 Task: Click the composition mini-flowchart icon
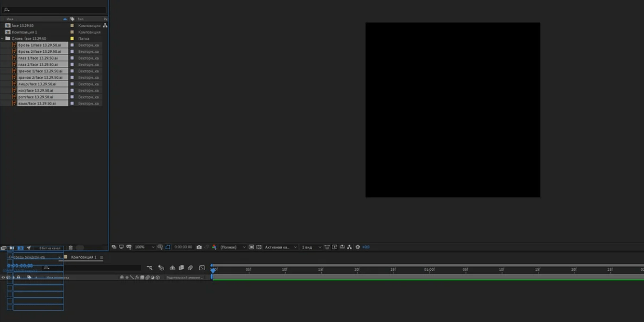point(149,268)
